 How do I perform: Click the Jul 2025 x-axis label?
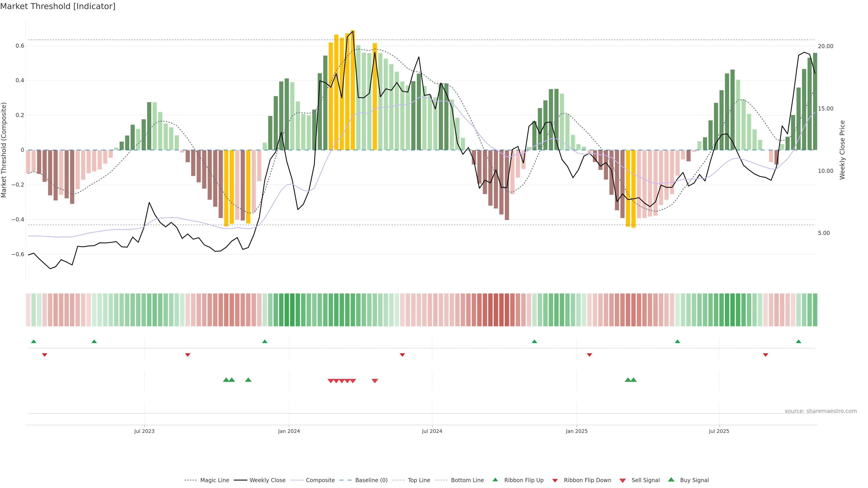719,431
